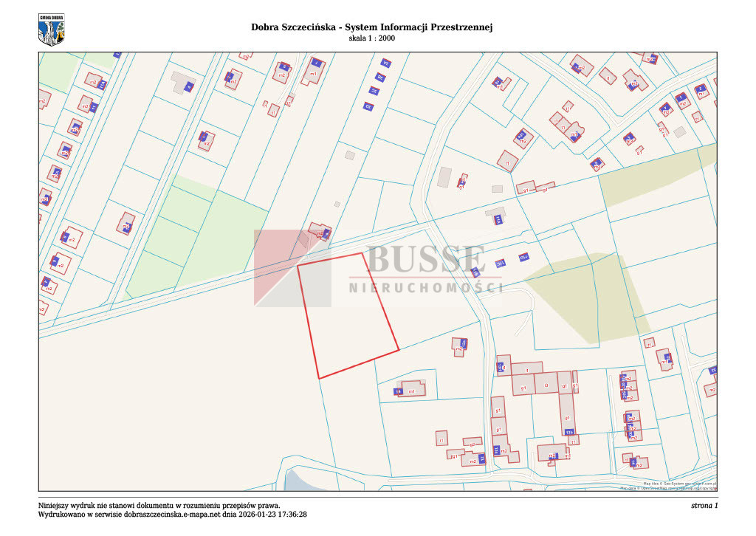Click the 'strona 1' page number
The height and width of the screenshot is (536, 756).
(x=704, y=506)
